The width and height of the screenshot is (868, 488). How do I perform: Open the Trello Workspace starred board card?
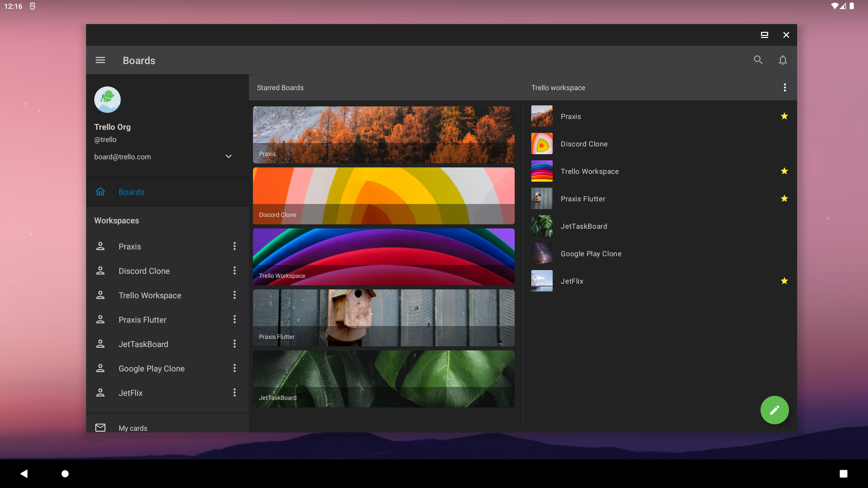[384, 257]
